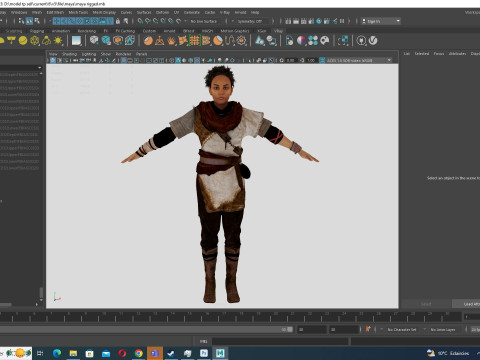Switch to the Rendering shelf tab

coord(87,31)
